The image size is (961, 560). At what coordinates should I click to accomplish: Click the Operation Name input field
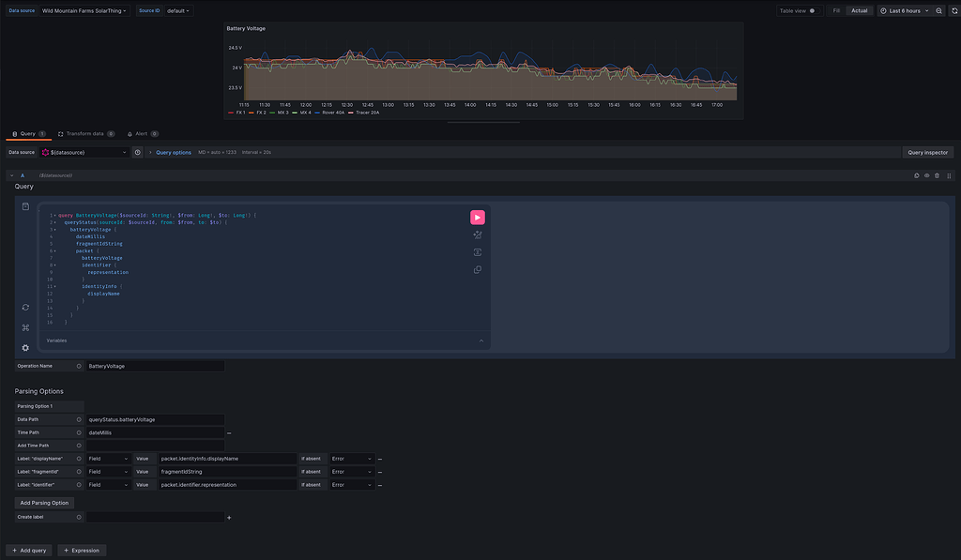point(155,366)
